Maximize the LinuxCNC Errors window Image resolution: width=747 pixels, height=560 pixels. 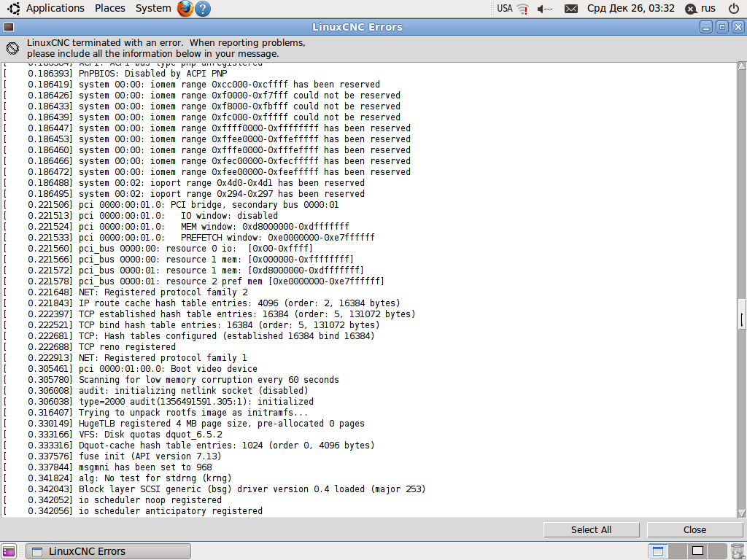click(721, 27)
